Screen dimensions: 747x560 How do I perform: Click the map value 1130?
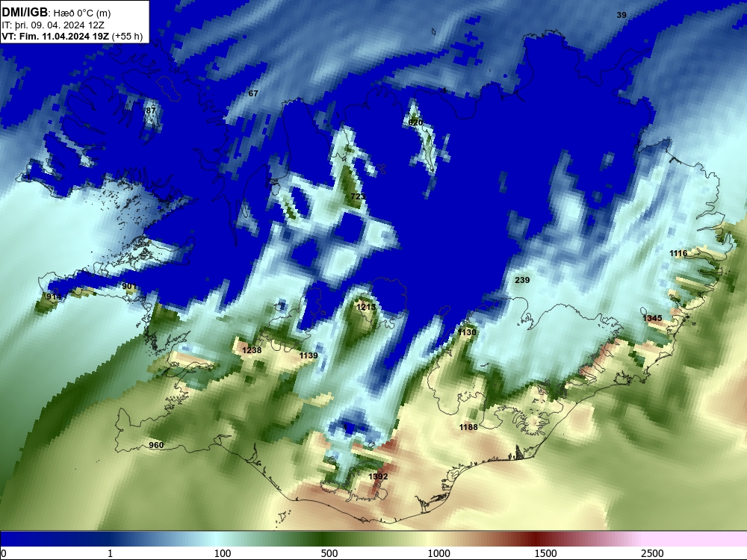[x=467, y=332]
